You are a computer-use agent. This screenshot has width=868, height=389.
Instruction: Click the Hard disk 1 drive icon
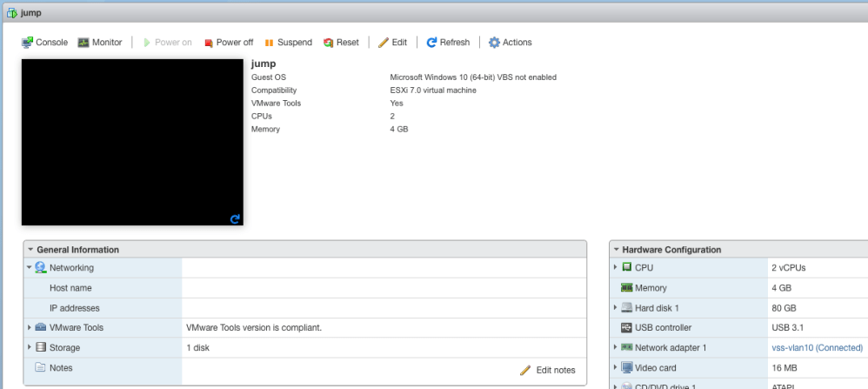pyautogui.click(x=626, y=307)
